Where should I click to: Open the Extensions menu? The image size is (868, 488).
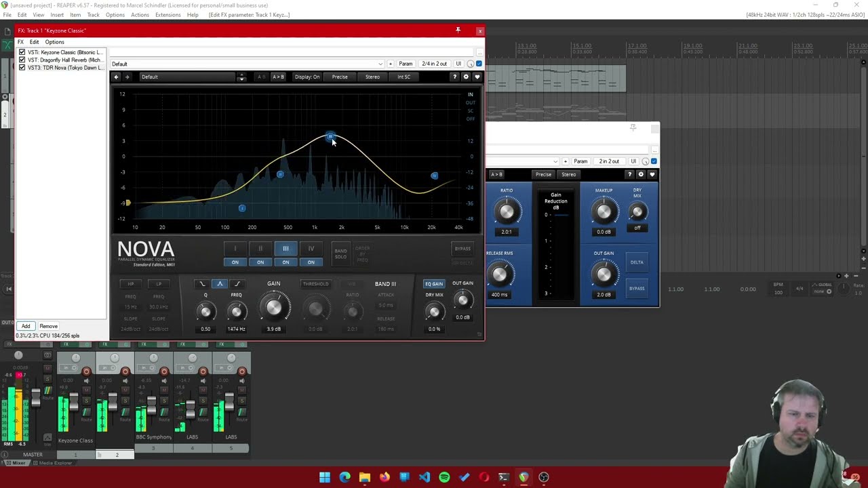pos(167,15)
